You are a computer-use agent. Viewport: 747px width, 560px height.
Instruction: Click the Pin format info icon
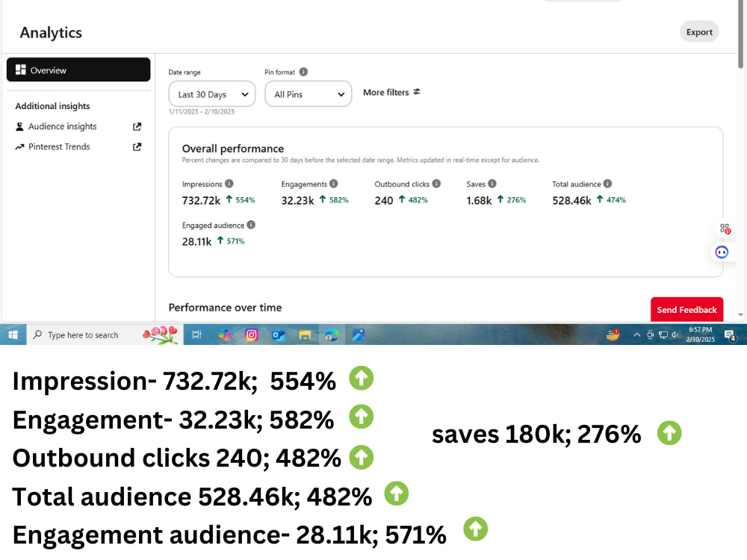pos(303,72)
